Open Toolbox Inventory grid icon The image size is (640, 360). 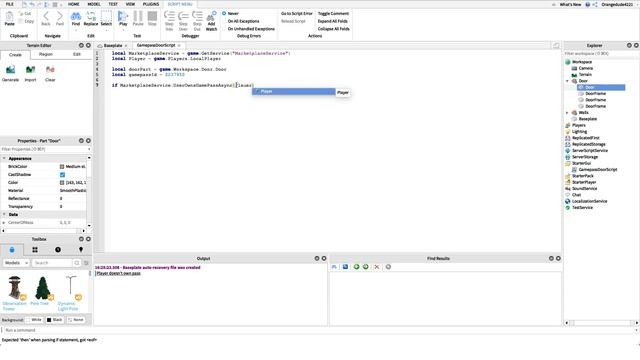coord(35,250)
